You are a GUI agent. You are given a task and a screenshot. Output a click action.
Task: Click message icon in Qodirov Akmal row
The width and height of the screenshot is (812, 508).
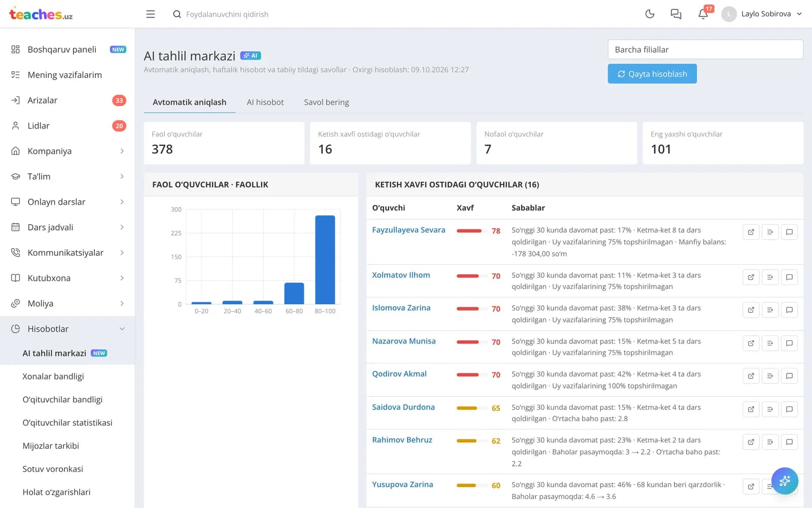(x=789, y=376)
